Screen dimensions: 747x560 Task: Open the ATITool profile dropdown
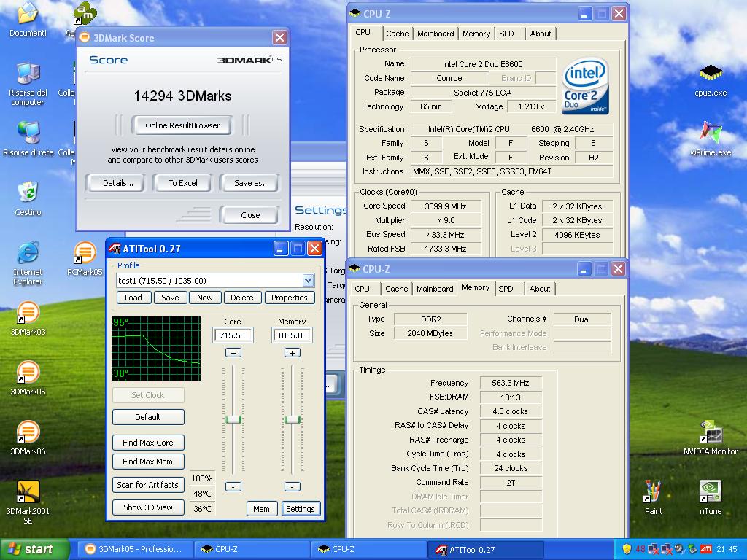click(309, 281)
